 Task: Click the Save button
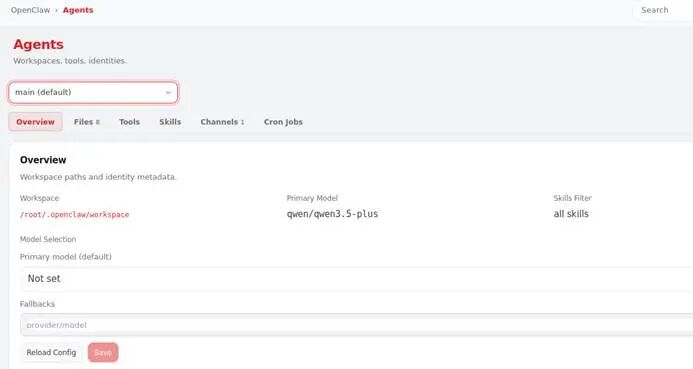coord(103,353)
